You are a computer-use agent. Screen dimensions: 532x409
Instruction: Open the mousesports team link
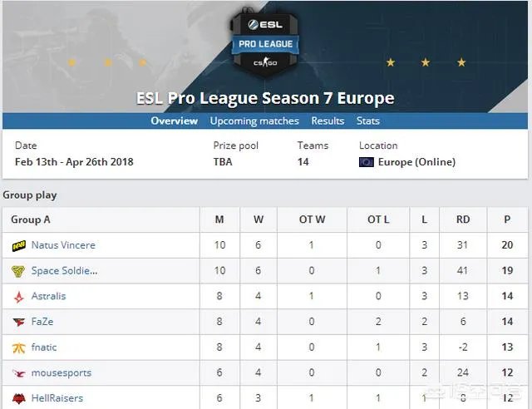(x=62, y=373)
